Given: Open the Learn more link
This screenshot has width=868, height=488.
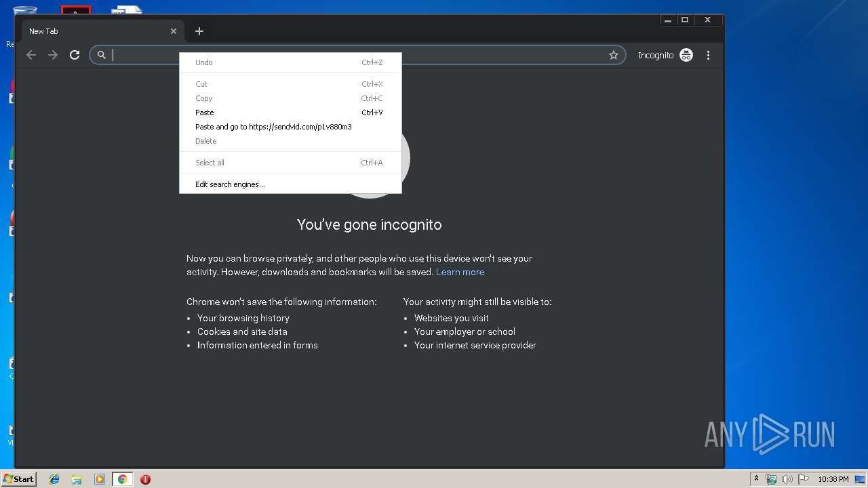Looking at the screenshot, I should click(x=460, y=272).
